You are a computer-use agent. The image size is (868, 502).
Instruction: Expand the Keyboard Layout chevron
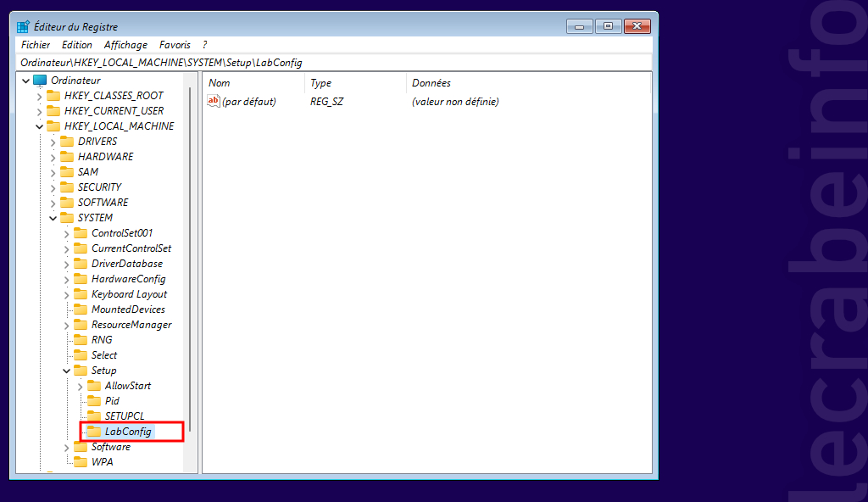pyautogui.click(x=66, y=295)
